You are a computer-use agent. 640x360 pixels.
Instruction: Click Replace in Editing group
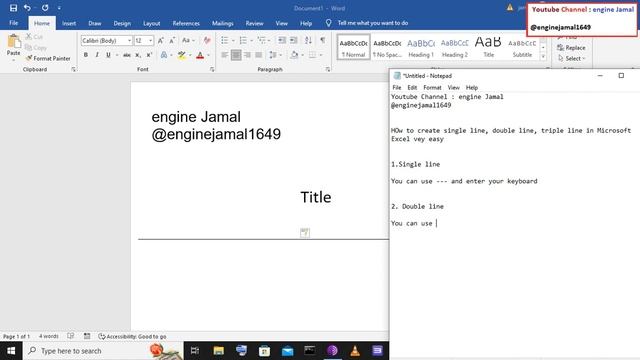pos(571,48)
